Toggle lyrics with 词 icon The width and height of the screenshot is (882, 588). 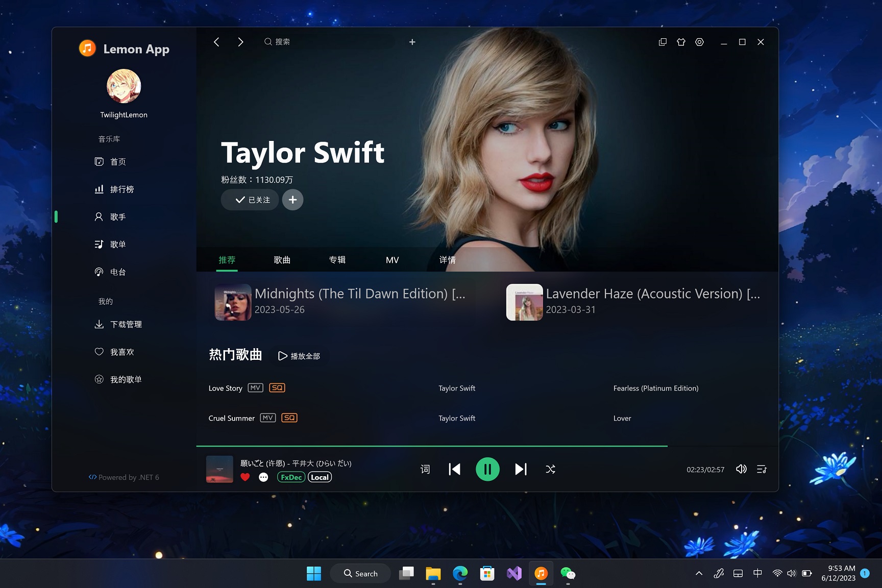coord(425,469)
